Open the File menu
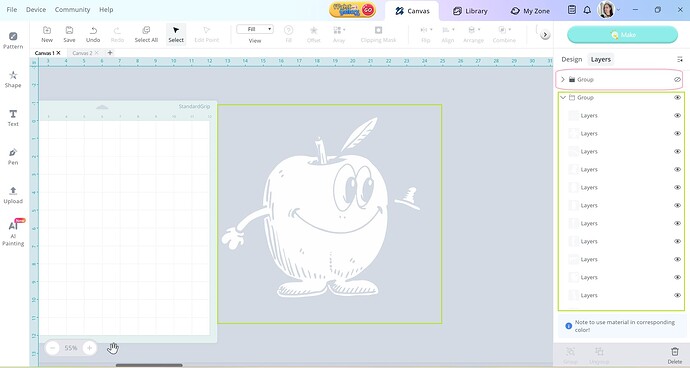This screenshot has height=368, width=690. [x=12, y=10]
